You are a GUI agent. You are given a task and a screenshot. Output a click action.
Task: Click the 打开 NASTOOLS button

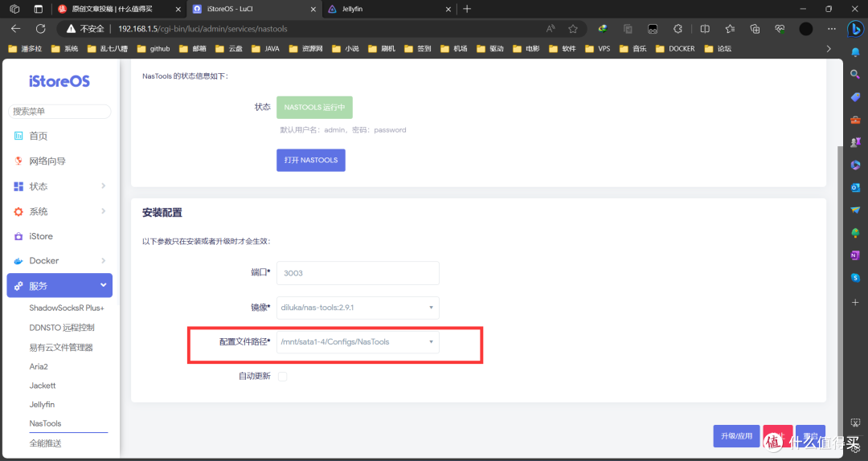coord(311,160)
